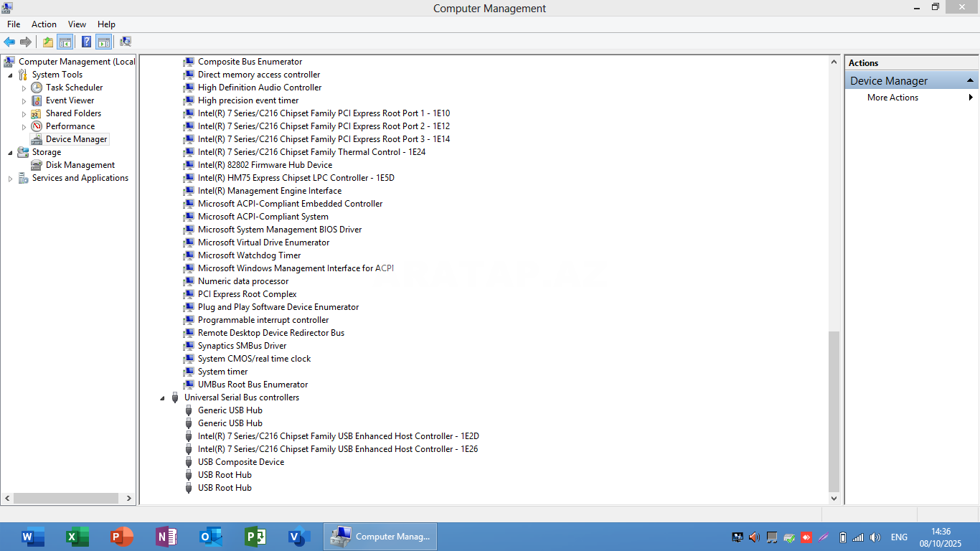Click More Actions in the Actions pane
980x551 pixels.
pyautogui.click(x=892, y=98)
